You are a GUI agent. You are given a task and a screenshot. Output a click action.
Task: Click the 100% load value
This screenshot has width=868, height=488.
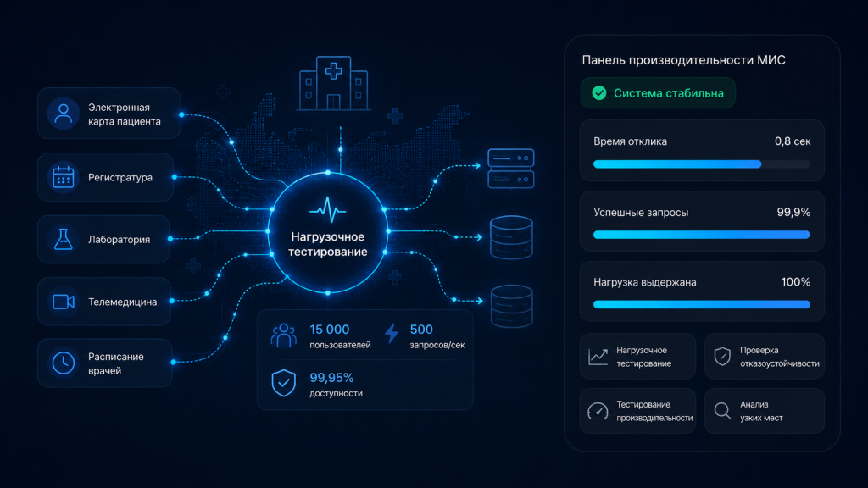[x=795, y=281]
